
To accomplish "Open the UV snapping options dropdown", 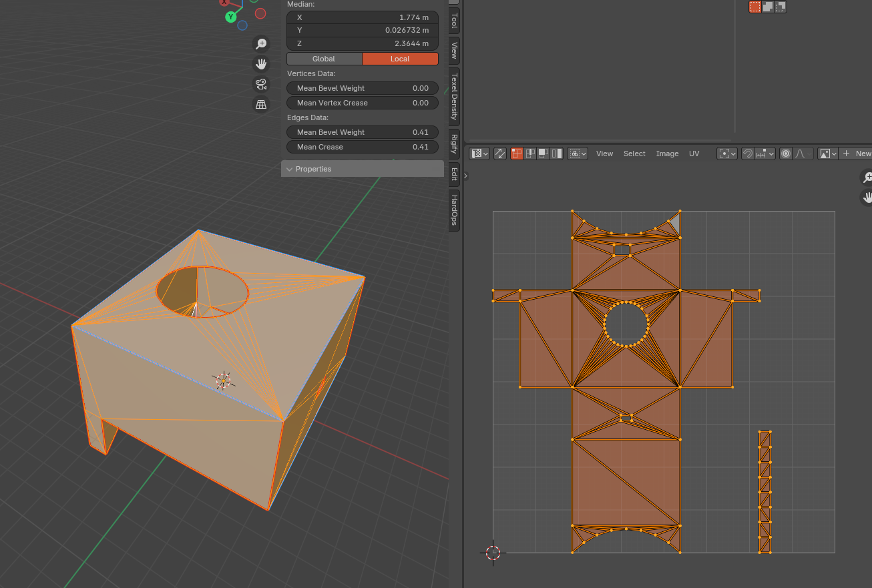I will (x=765, y=154).
